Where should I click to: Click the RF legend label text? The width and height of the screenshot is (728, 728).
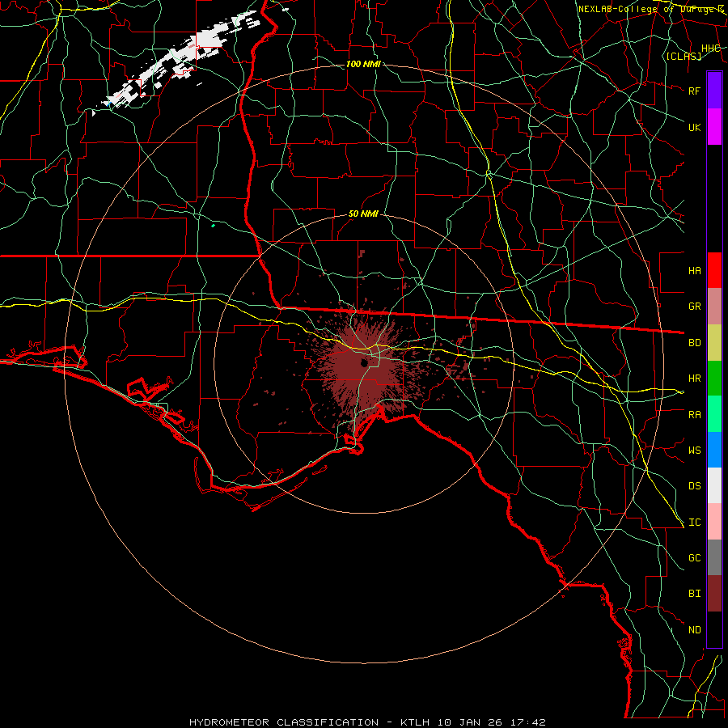click(x=694, y=91)
